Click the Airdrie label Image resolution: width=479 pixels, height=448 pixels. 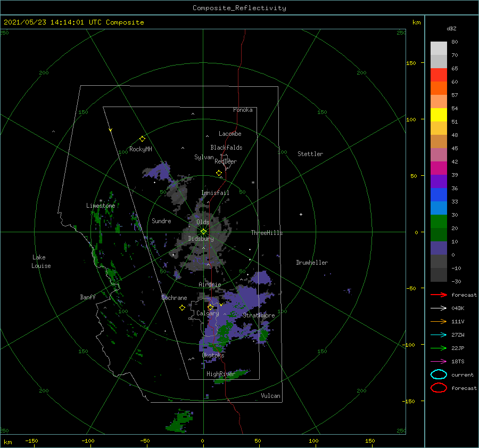(x=210, y=284)
